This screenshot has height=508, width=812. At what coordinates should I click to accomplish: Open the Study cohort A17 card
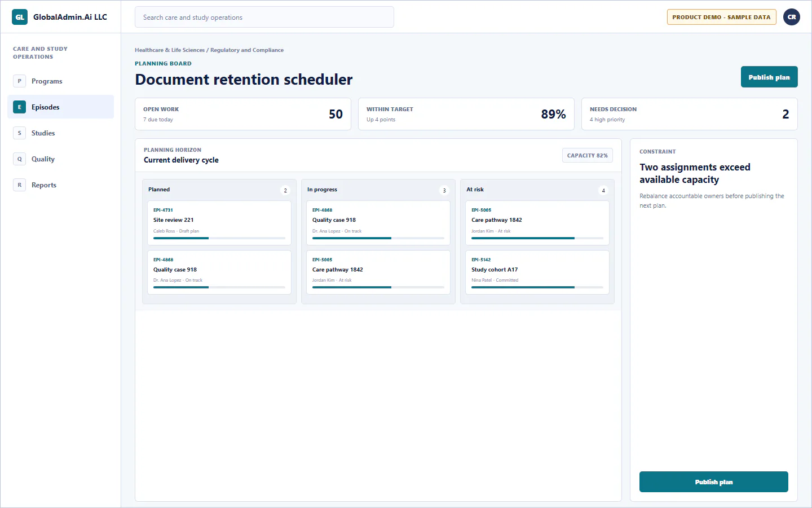point(537,272)
